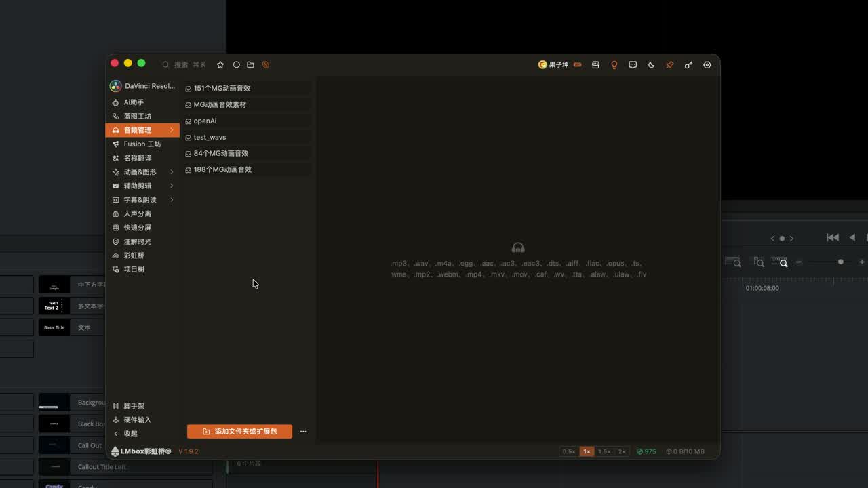Set playback speed to 0.5x
Screen dimensions: 868x488
(569, 451)
